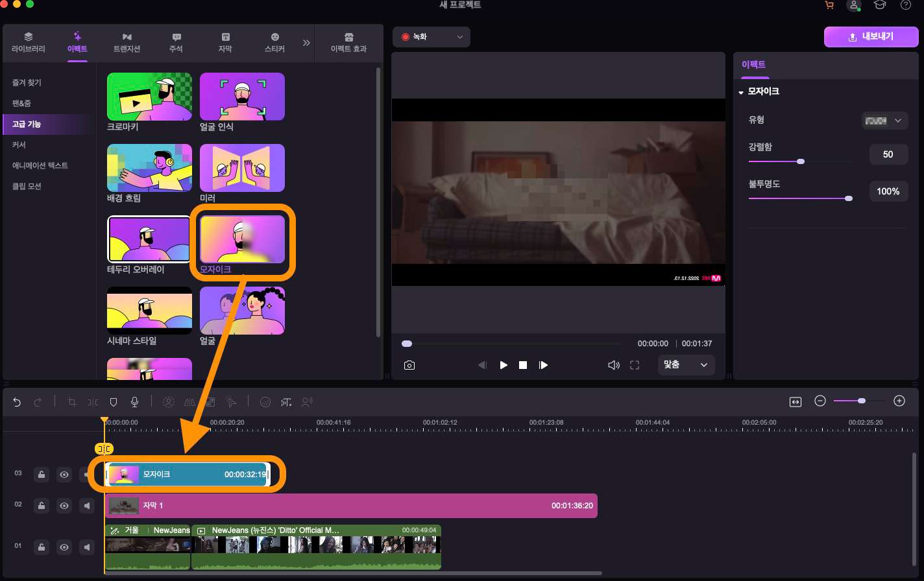The width and height of the screenshot is (924, 581).
Task: Switch to the 스티커 tab
Action: coord(274,43)
